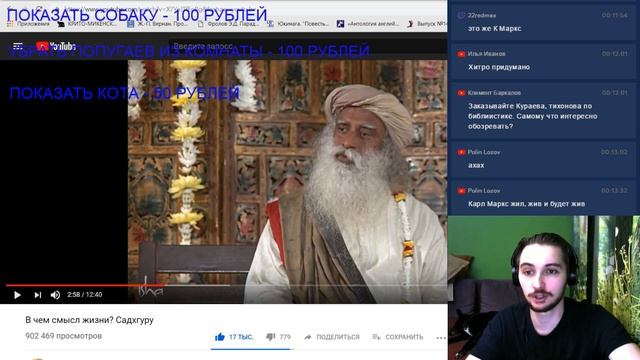Click chat message 'Карл Маркс жил, жив и будет жив'
The image size is (640, 360).
[527, 204]
